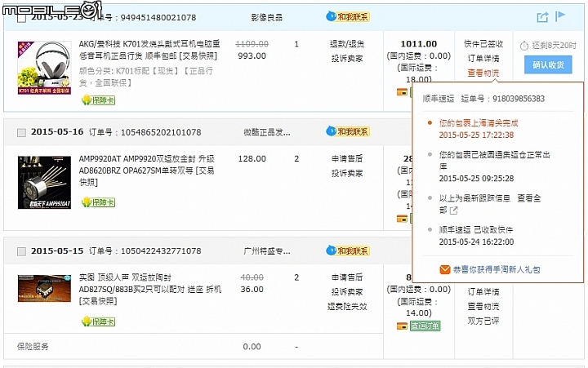The width and height of the screenshot is (588, 368).
Task: Click 退款/退货 for AKG order
Action: (347, 44)
